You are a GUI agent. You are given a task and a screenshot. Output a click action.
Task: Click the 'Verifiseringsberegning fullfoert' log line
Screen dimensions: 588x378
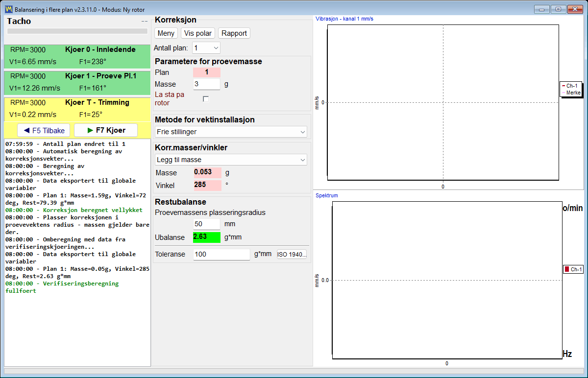click(62, 287)
